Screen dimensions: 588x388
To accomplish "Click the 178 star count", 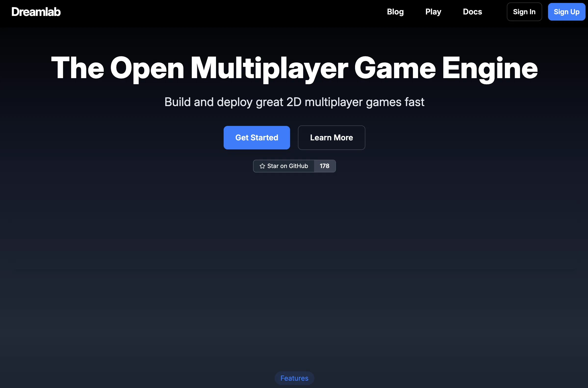I will click(324, 166).
